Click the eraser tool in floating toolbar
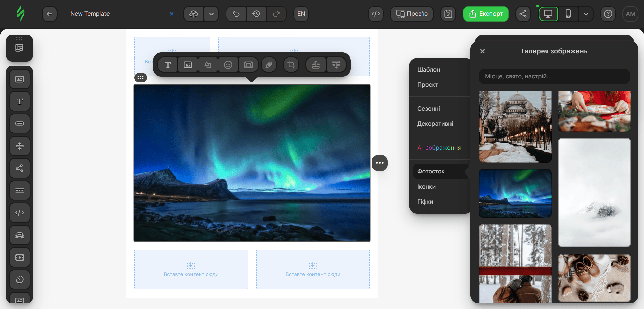644x309 pixels. pos(269,65)
